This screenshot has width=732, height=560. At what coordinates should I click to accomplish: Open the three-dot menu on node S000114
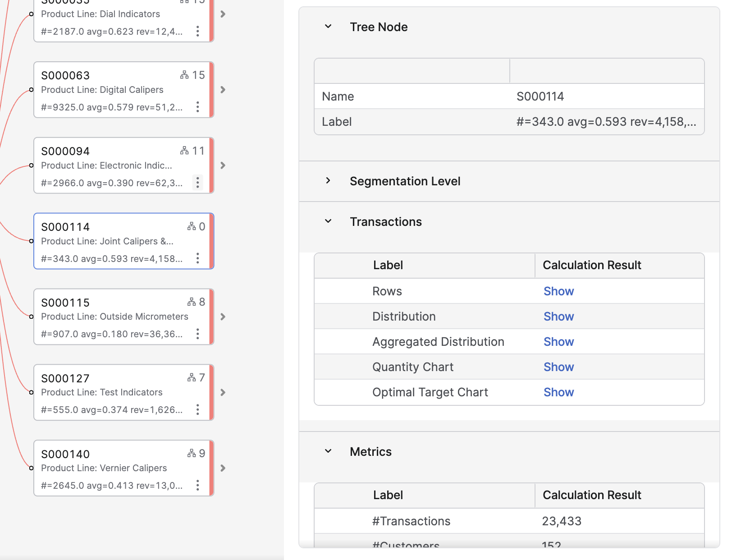pos(197,258)
